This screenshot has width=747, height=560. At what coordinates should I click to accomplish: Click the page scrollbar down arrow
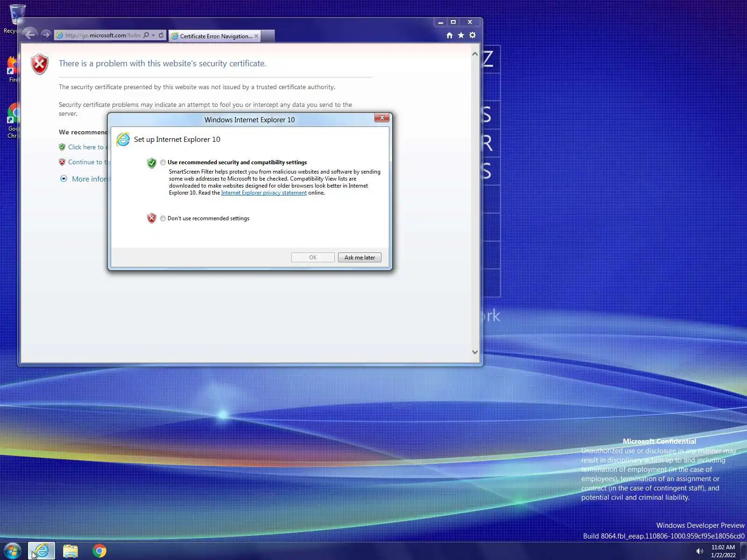tap(475, 352)
